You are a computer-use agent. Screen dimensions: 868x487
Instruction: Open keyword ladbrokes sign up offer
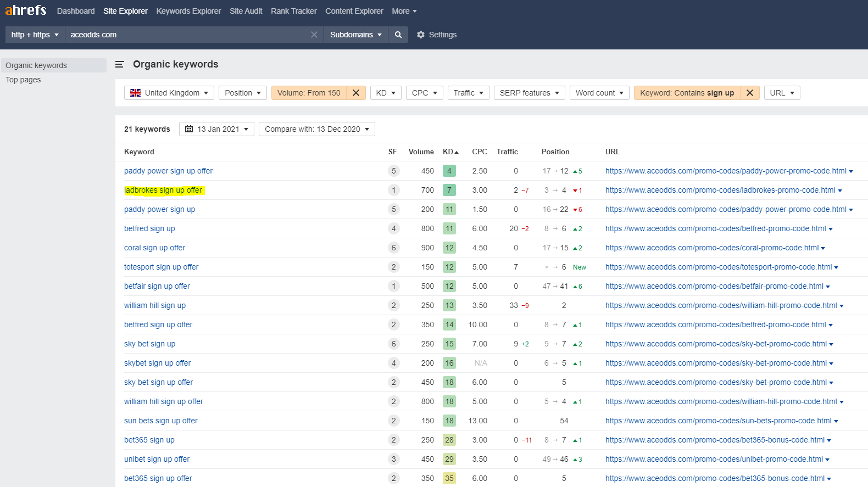[x=163, y=190]
